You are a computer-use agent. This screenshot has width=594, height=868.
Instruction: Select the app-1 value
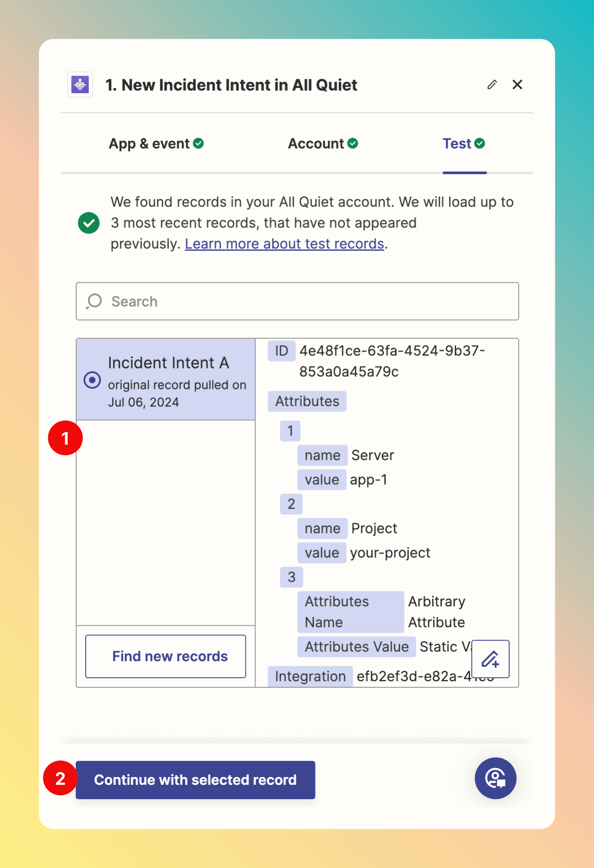369,480
